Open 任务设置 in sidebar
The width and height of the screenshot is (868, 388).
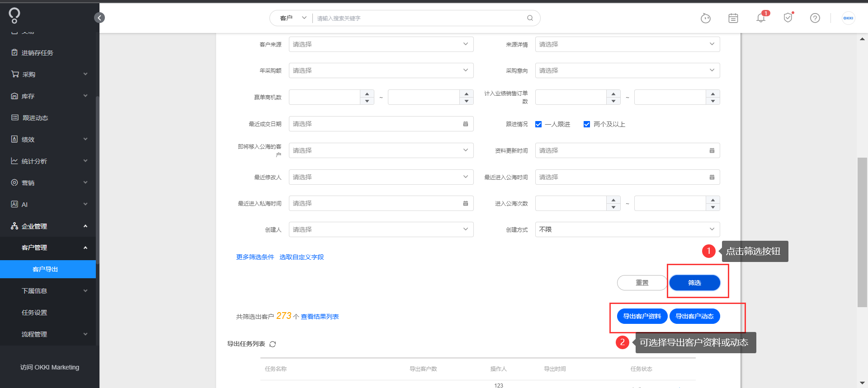point(48,313)
